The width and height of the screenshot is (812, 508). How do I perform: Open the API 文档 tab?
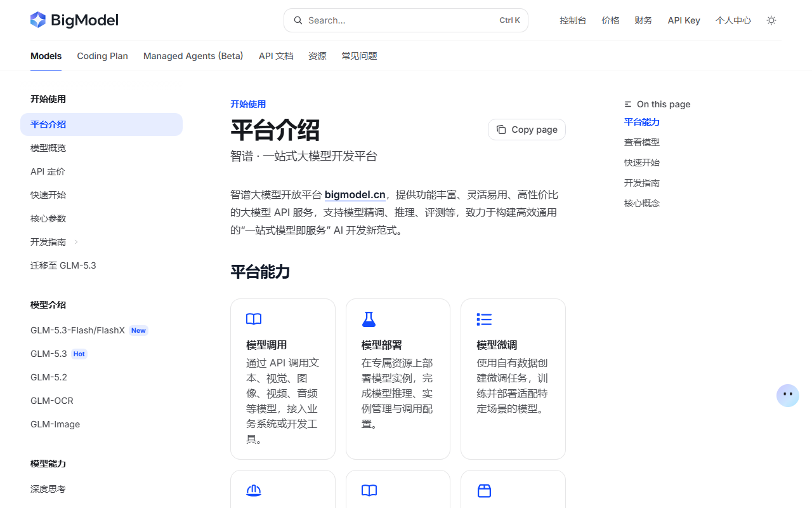[x=276, y=56]
